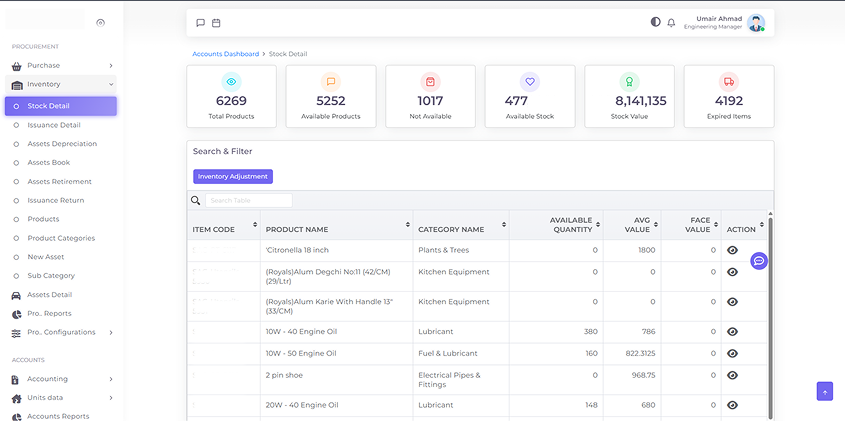Click the Total Products eye icon
846x421 pixels.
pos(231,82)
